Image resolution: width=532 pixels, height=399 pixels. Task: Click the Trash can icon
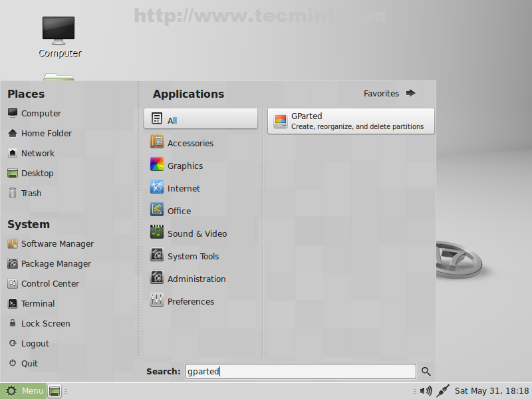click(x=13, y=193)
